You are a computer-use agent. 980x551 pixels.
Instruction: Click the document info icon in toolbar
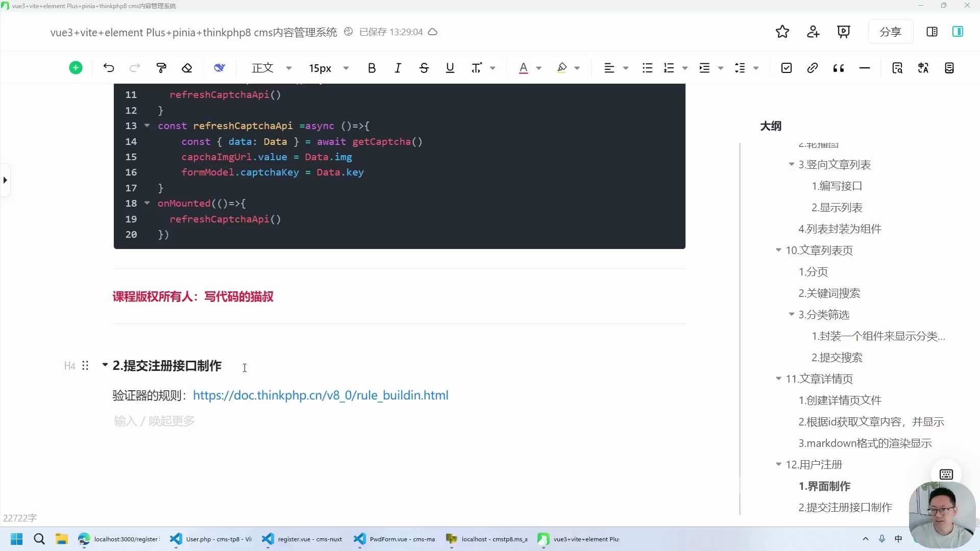(x=949, y=68)
